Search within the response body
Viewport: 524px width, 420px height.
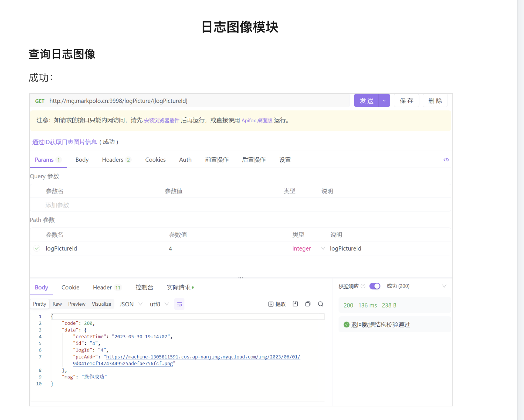click(320, 304)
